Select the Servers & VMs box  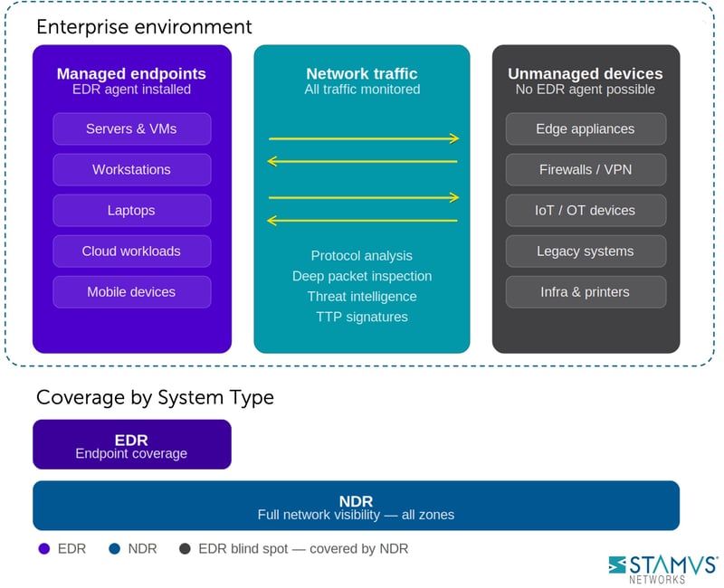point(131,128)
